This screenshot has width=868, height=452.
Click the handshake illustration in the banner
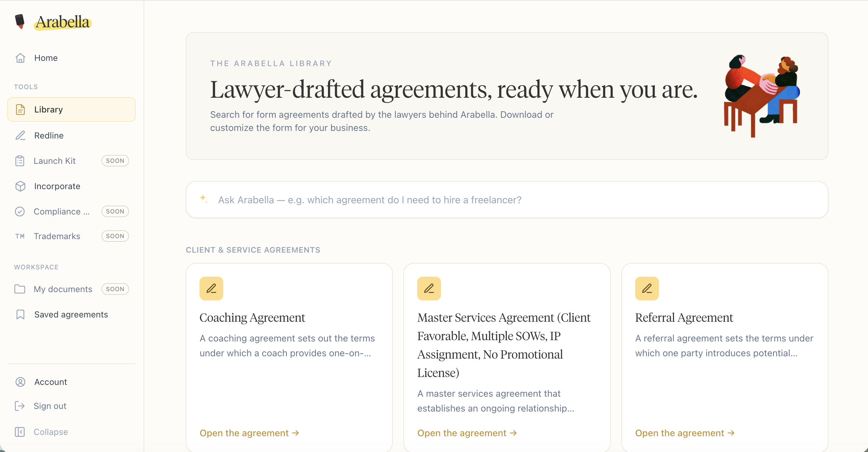(x=762, y=96)
